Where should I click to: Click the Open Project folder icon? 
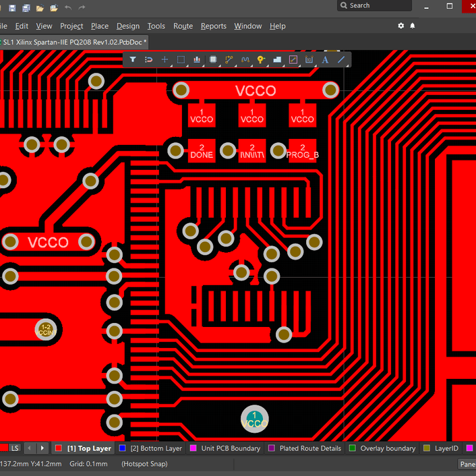click(54, 8)
